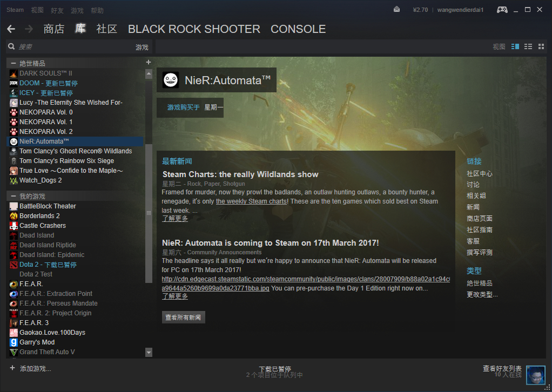The height and width of the screenshot is (392, 552).
Task: Click the 更改类型... link
Action: [482, 294]
